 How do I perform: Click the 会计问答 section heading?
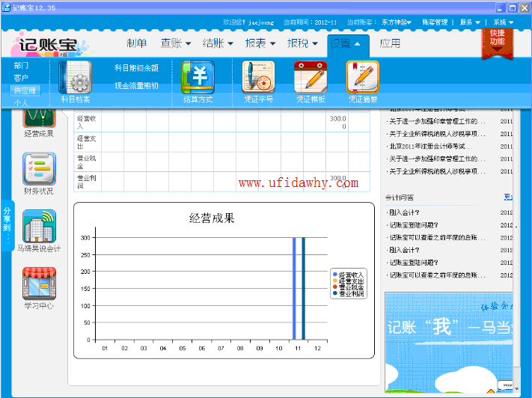[400, 198]
